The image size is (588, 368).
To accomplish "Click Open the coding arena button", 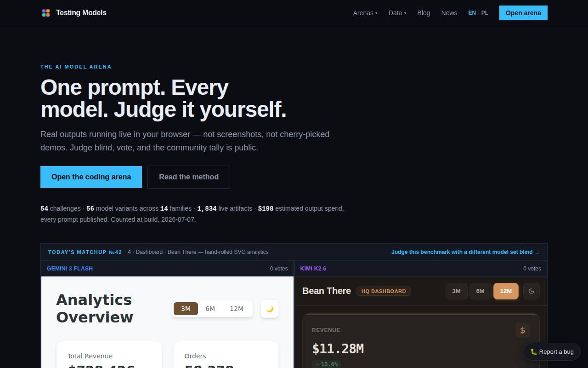I will click(91, 177).
